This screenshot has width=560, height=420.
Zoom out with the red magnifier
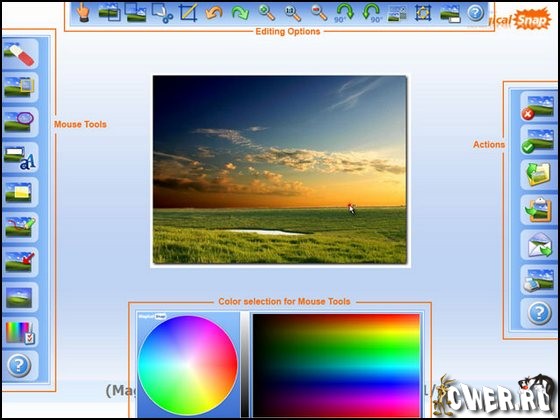(x=319, y=13)
